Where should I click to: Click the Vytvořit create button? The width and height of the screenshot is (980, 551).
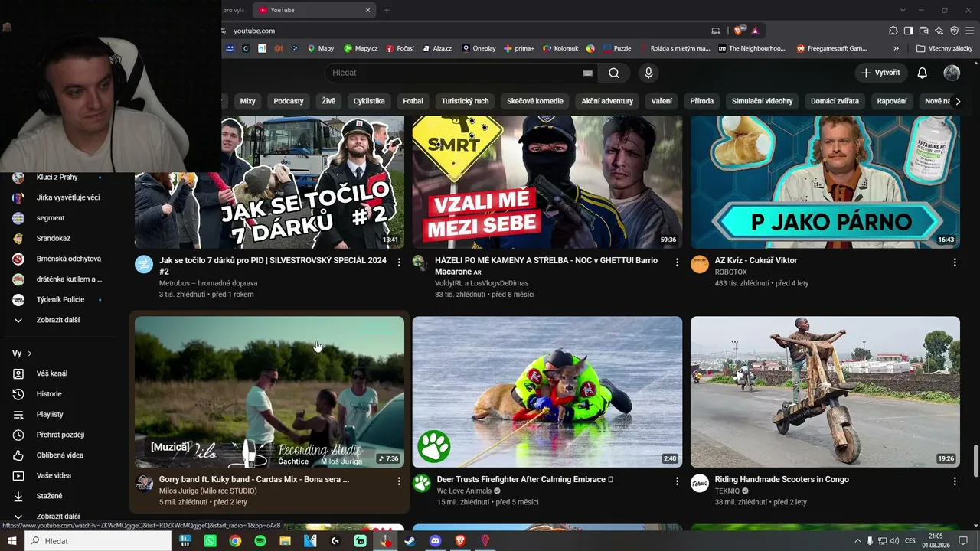[880, 73]
